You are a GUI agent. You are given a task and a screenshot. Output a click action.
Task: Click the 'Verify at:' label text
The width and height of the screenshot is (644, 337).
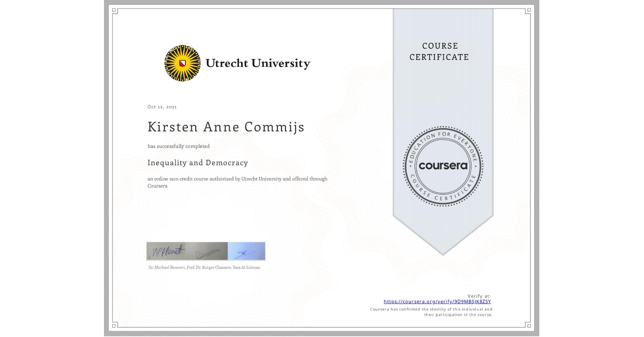[480, 296]
